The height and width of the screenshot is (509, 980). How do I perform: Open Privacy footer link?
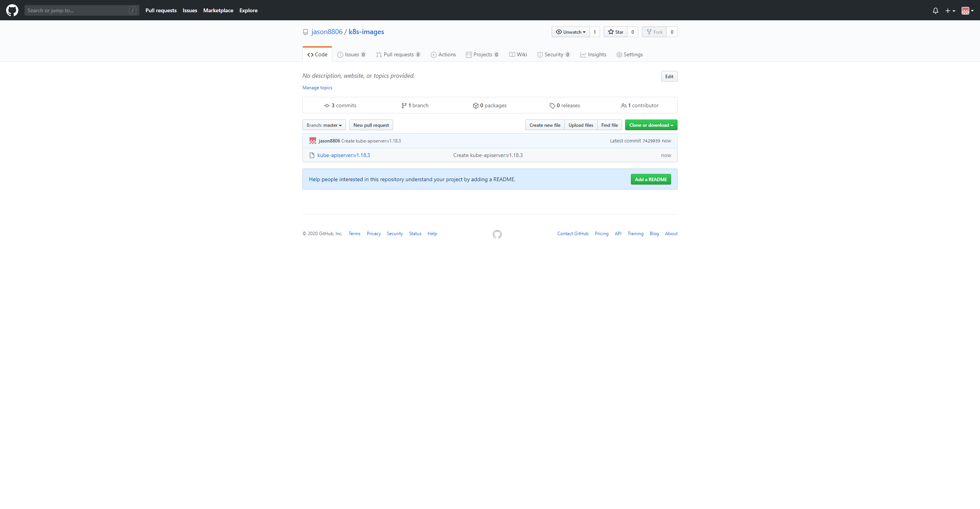(x=374, y=234)
